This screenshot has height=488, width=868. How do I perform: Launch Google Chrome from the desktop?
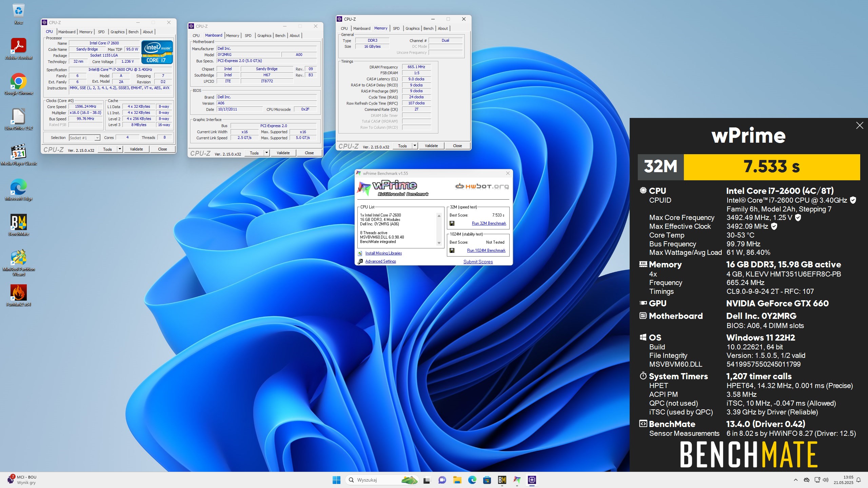19,84
